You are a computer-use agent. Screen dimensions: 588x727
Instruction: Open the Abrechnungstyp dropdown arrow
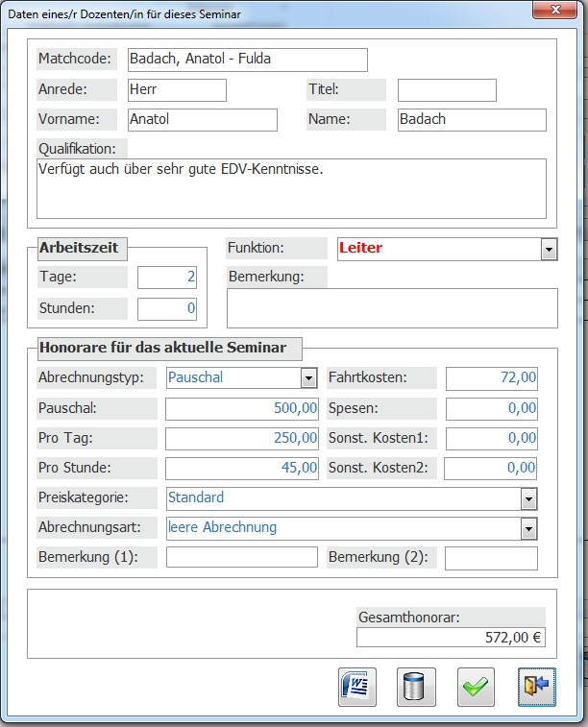(x=308, y=378)
